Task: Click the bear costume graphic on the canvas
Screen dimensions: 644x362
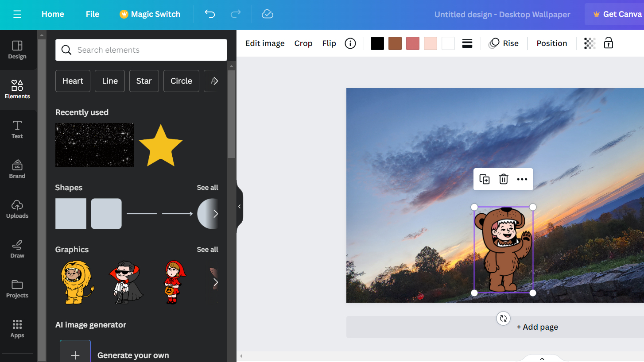Action: click(x=503, y=250)
